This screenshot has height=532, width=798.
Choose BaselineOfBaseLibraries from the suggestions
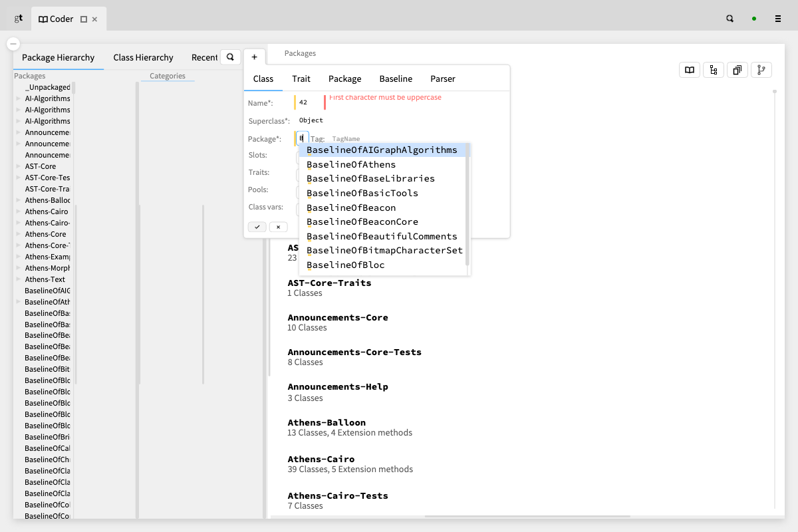click(382, 179)
